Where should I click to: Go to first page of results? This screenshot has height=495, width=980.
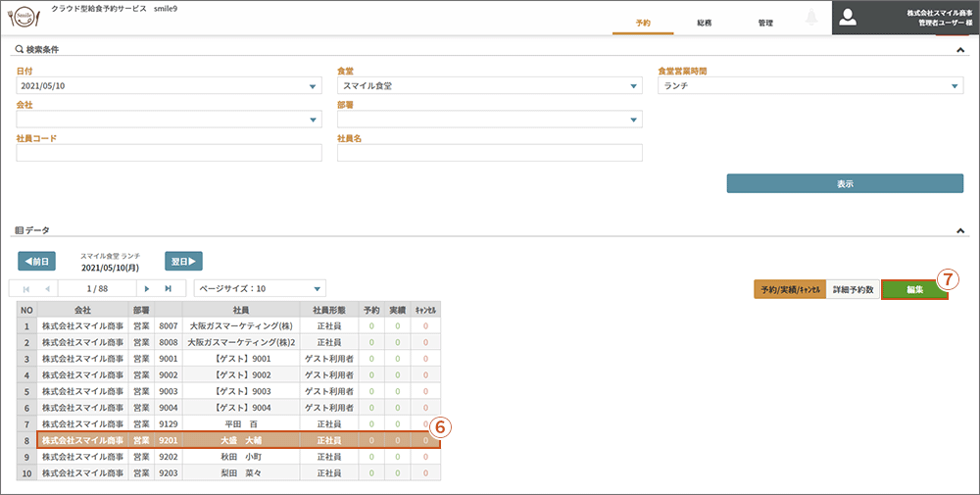tap(25, 289)
